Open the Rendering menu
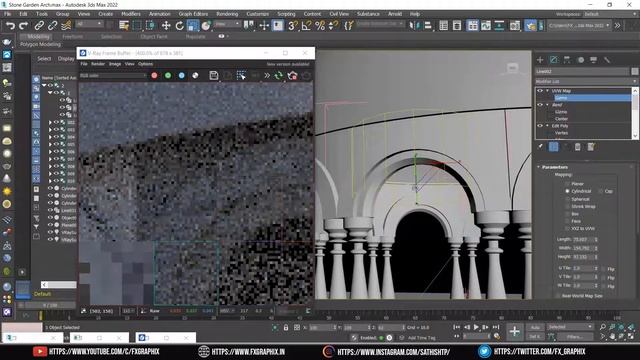640x360 pixels. pos(227,14)
